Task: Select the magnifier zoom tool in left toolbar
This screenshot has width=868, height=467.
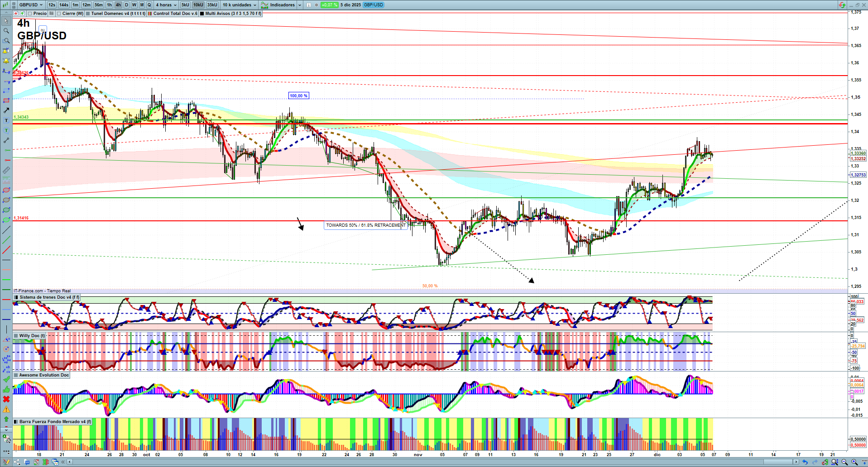Action: [x=6, y=31]
